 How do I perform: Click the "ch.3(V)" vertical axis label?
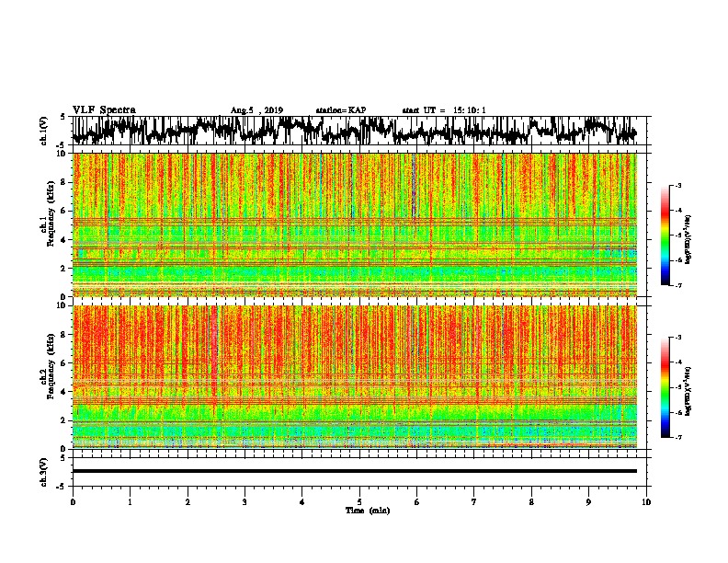[44, 473]
